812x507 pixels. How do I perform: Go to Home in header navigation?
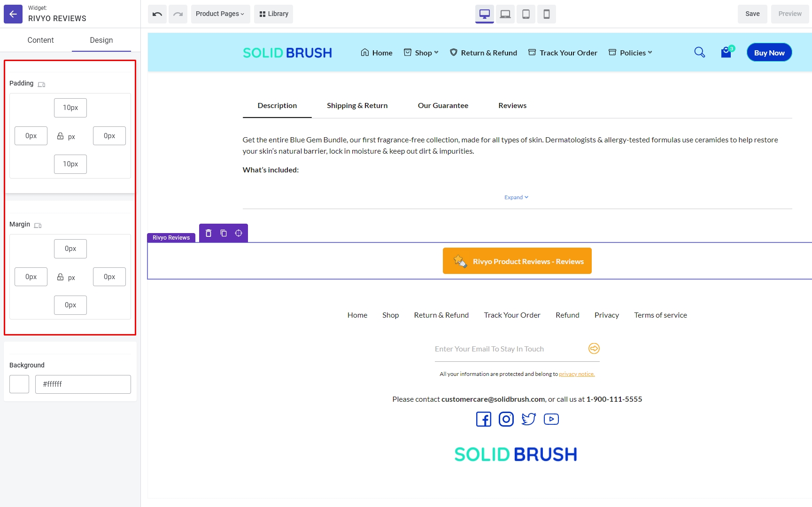[x=377, y=53]
